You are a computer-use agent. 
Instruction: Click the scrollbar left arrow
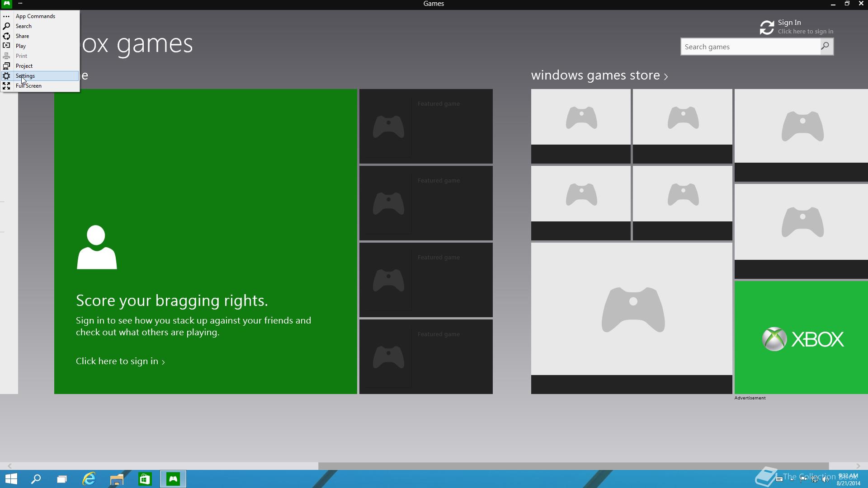[9, 466]
